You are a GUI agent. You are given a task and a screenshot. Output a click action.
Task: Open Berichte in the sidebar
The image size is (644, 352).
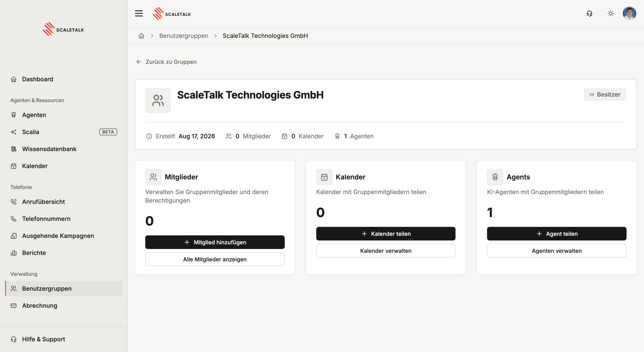[63, 253]
